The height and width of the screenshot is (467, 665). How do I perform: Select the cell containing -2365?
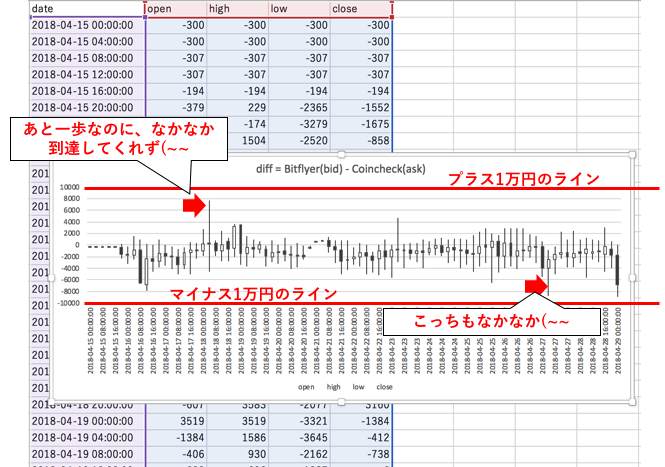299,108
